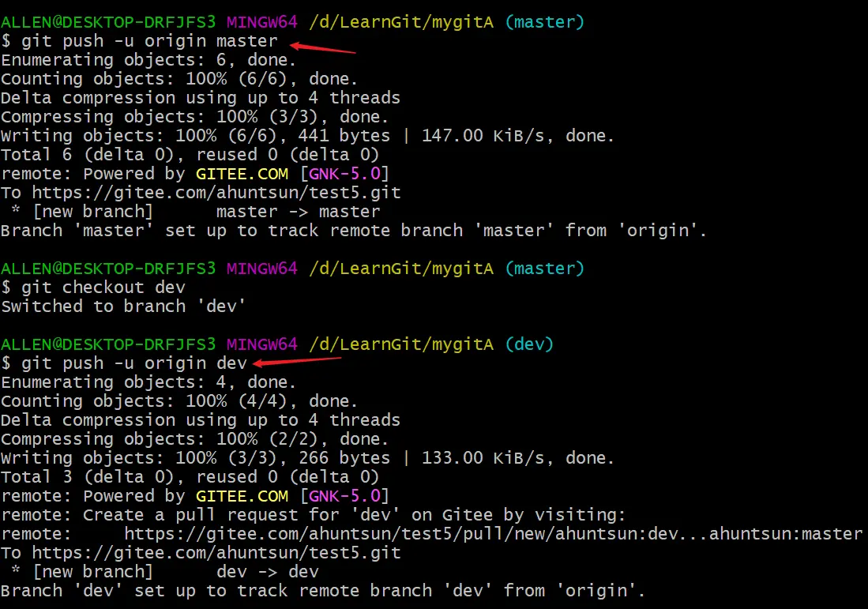Screen dimensions: 868x609
Task: Click the yellow GITEE.COM text in dev push
Action: [242, 496]
